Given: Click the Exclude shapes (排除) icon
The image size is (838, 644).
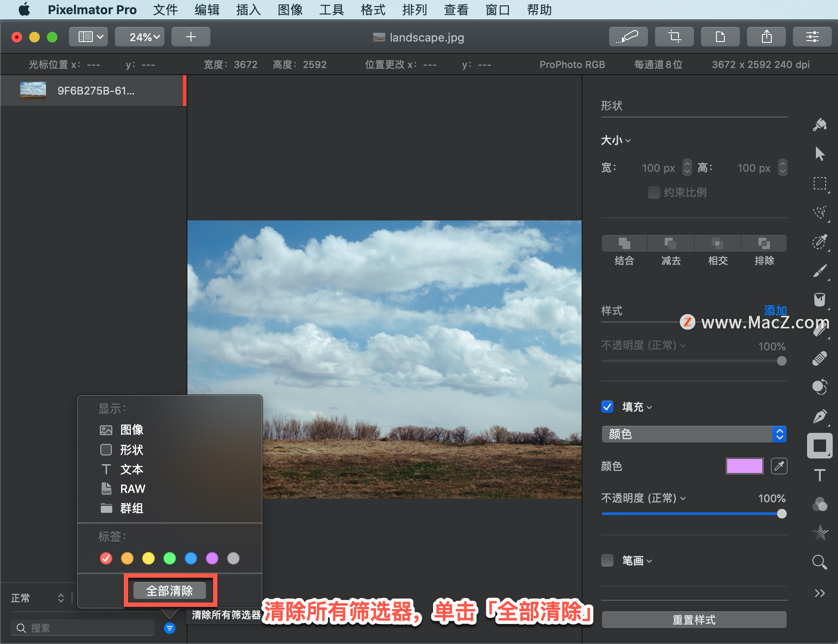Looking at the screenshot, I should click(764, 243).
